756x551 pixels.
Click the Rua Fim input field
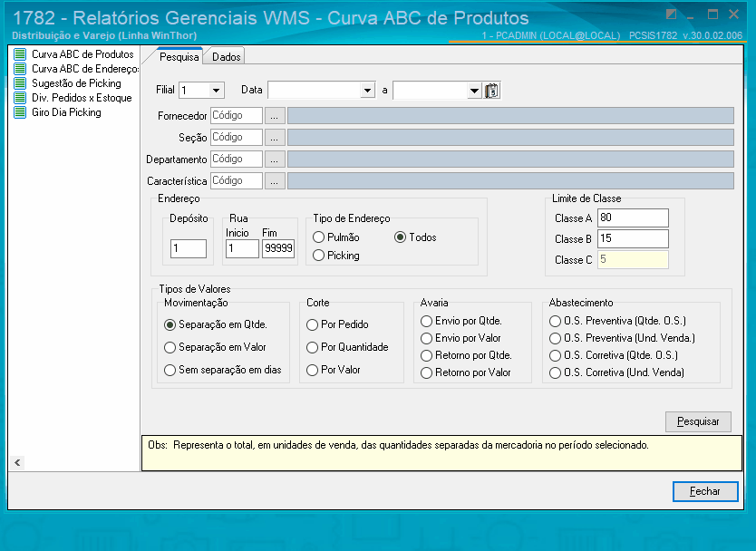click(278, 248)
